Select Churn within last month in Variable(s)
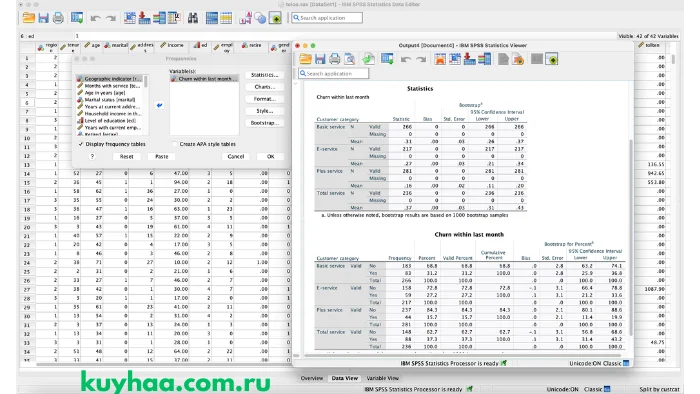This screenshot has width=700, height=394. [x=204, y=79]
